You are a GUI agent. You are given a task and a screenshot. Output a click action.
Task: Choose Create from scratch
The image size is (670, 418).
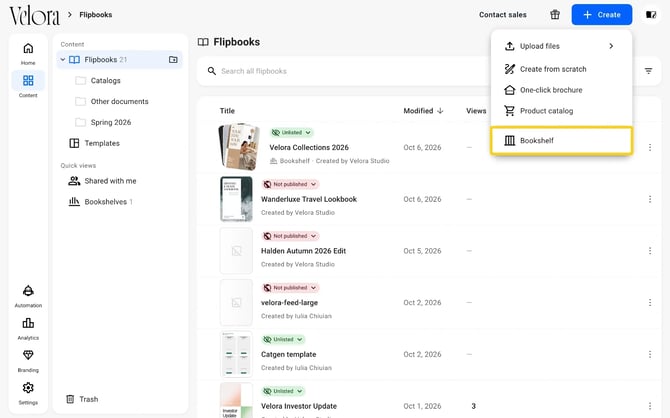pos(561,69)
